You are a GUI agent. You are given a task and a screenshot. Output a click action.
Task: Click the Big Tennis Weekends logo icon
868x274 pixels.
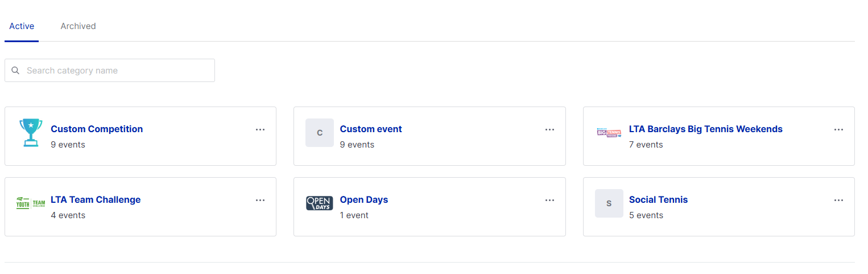coord(609,133)
